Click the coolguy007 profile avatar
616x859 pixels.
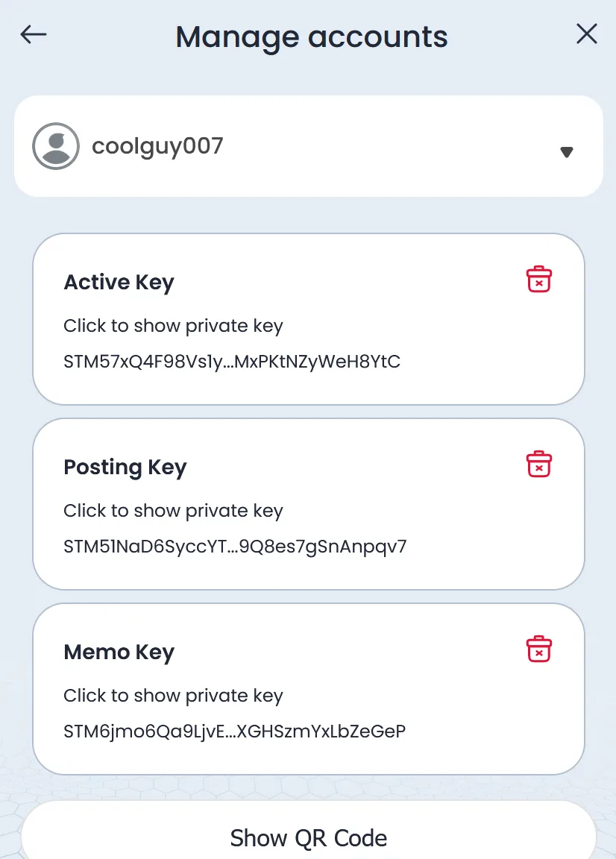pyautogui.click(x=56, y=146)
